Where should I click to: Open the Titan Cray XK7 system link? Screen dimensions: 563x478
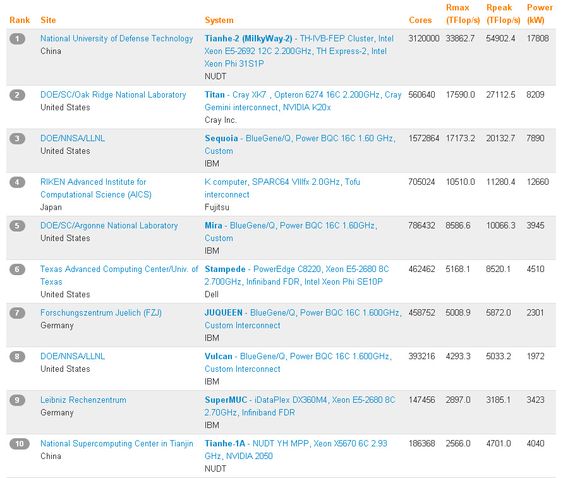tap(303, 101)
